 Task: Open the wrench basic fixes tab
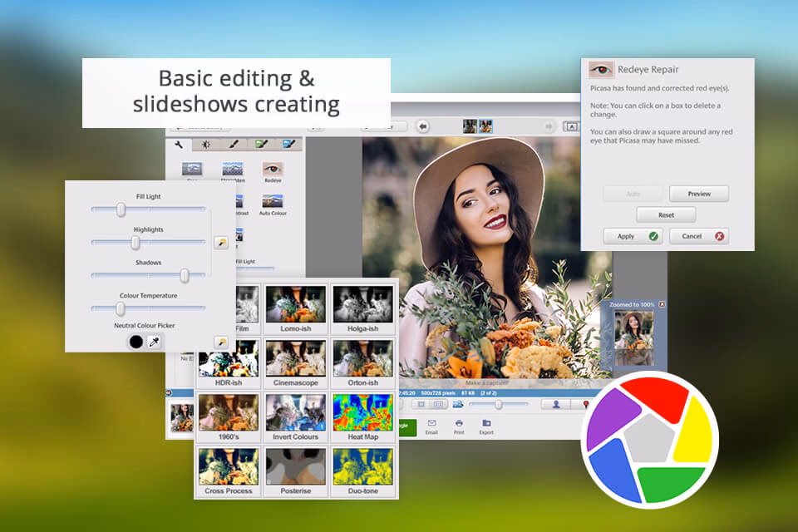pyautogui.click(x=177, y=144)
